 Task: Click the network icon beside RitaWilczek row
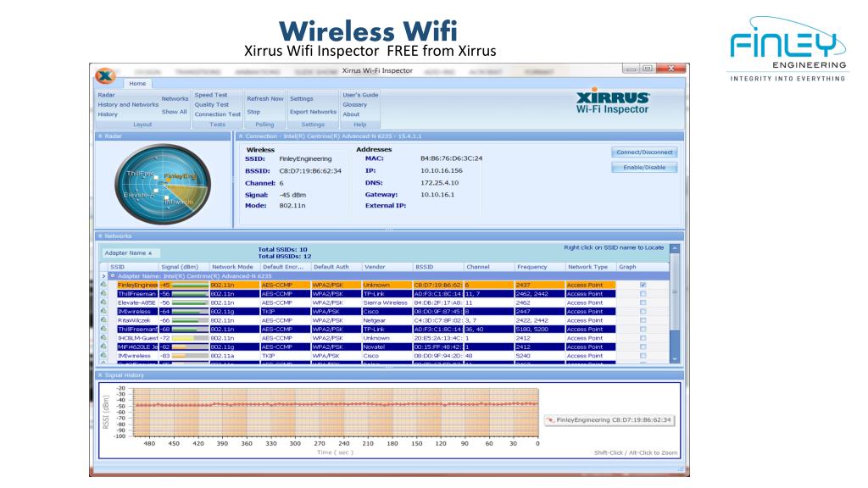point(103,320)
